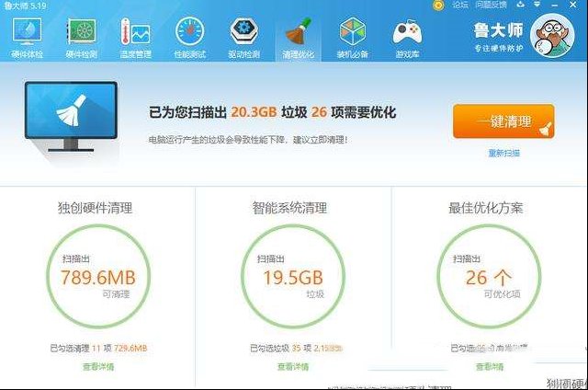Image resolution: width=588 pixels, height=390 pixels.
Task: Open 装机必备 essential software cube
Action: click(353, 38)
